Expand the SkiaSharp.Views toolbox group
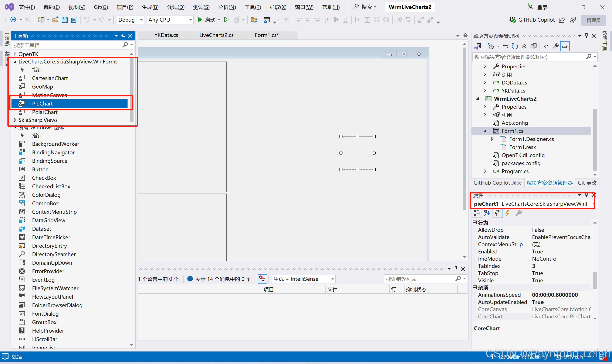The height and width of the screenshot is (364, 612). pyautogui.click(x=15, y=120)
